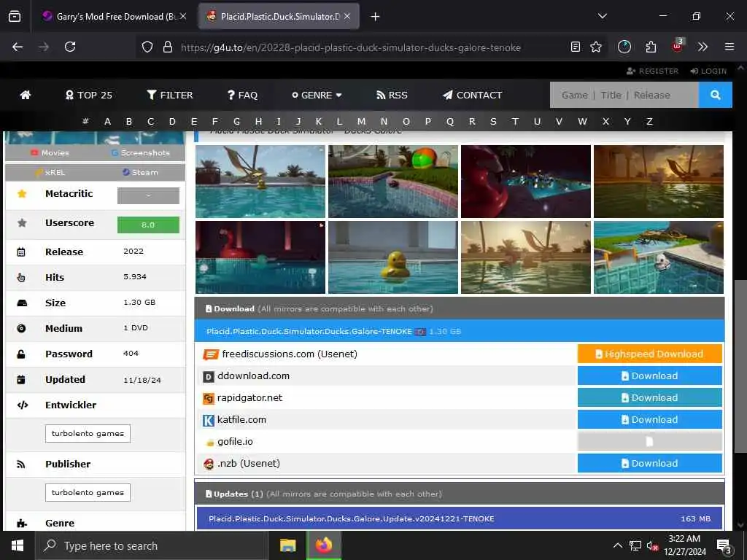Viewport: 747px width, 560px height.
Task: Expand the Update.v20241221-TENOKE row
Action: tap(460, 518)
